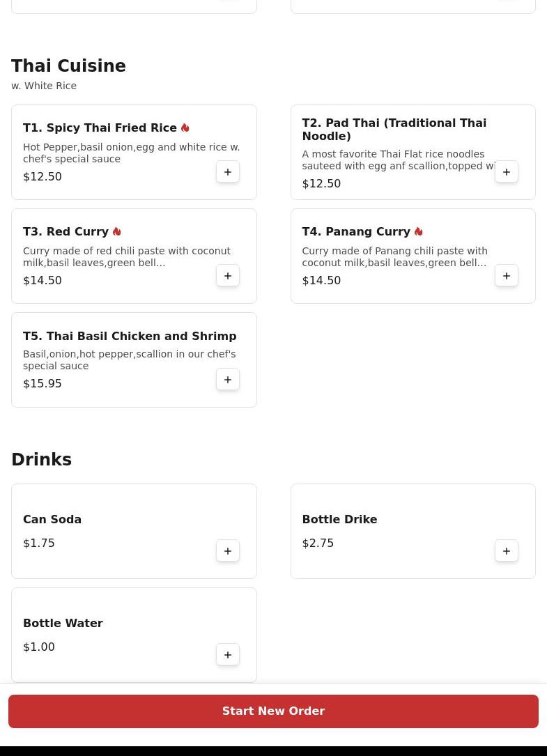Image resolution: width=547 pixels, height=756 pixels.
Task: Click the T4 Panang Curry $14.50 price
Action: [321, 280]
